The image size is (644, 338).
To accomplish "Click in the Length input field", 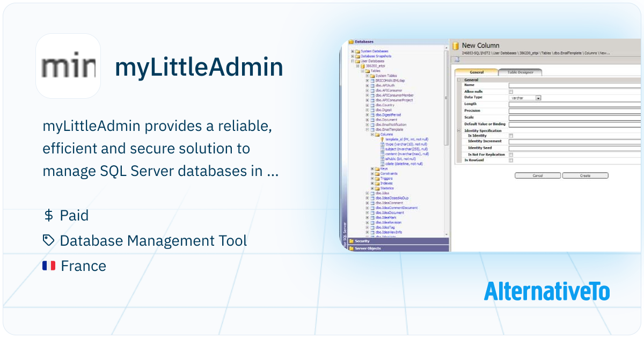I will (x=575, y=104).
